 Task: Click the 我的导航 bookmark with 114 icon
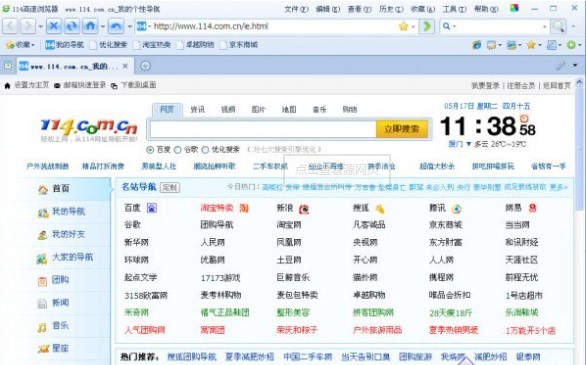click(64, 45)
